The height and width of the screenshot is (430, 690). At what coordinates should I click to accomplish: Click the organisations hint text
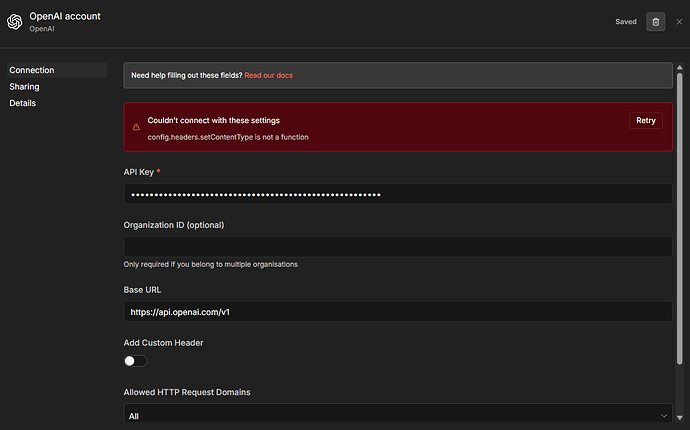[210, 264]
